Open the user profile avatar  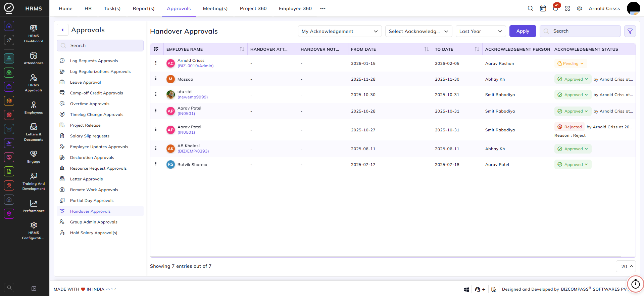[x=633, y=8]
